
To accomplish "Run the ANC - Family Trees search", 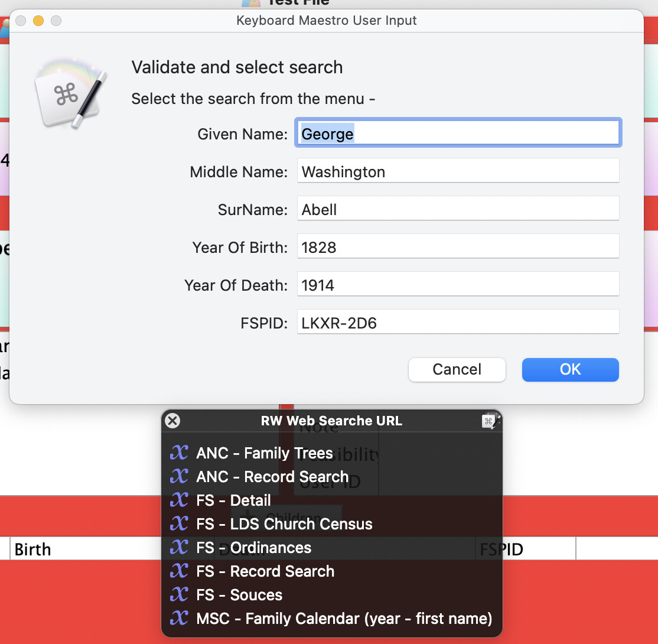I will point(331,453).
